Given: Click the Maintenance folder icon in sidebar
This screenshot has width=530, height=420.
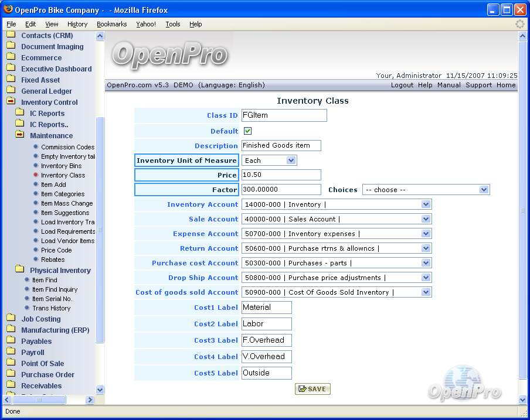Looking at the screenshot, I should [19, 135].
